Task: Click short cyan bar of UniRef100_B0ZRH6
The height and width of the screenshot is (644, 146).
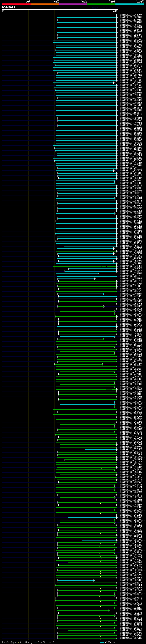Action: click(76, 580)
